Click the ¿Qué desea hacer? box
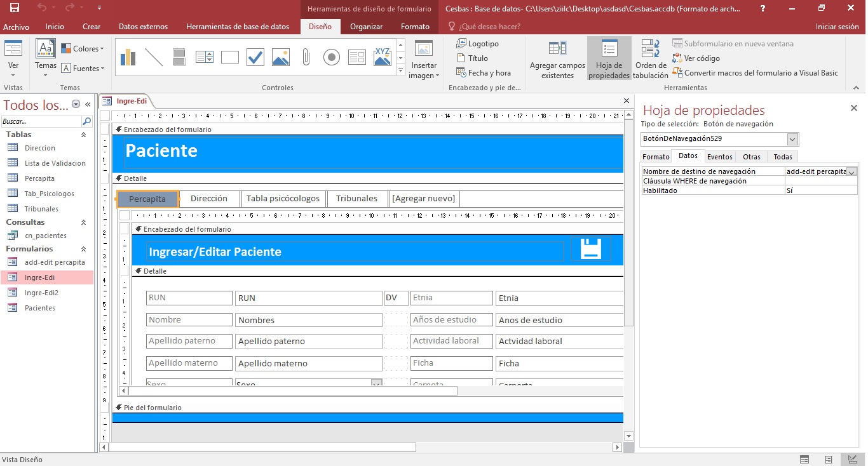 490,27
